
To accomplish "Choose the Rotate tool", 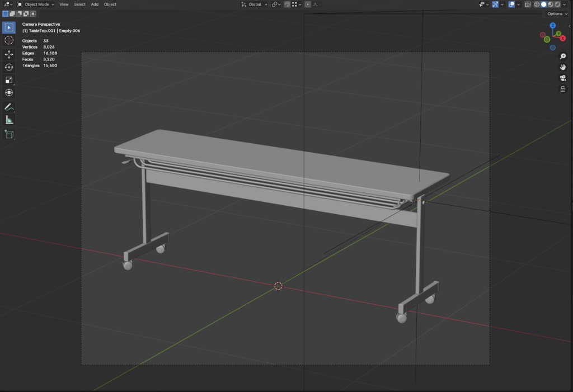I will pyautogui.click(x=9, y=67).
